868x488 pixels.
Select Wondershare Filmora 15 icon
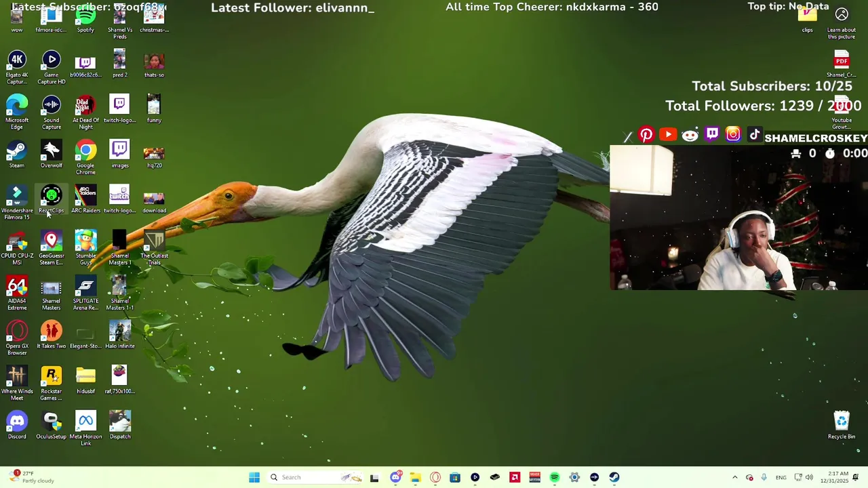click(17, 203)
